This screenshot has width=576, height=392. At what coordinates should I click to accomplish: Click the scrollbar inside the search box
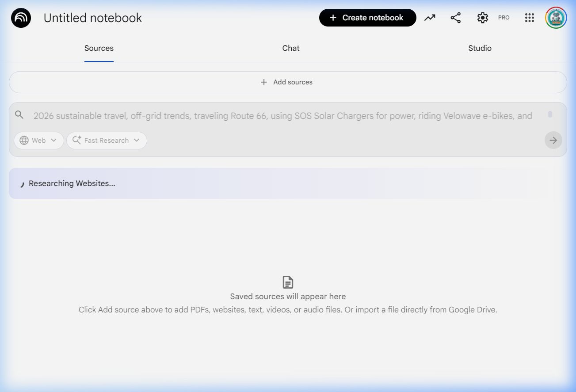550,114
